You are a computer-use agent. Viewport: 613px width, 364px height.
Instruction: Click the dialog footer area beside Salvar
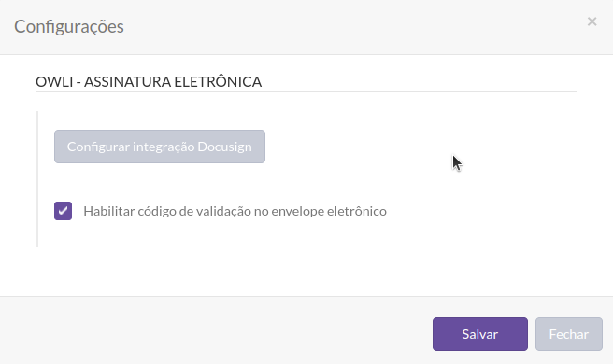(x=215, y=330)
